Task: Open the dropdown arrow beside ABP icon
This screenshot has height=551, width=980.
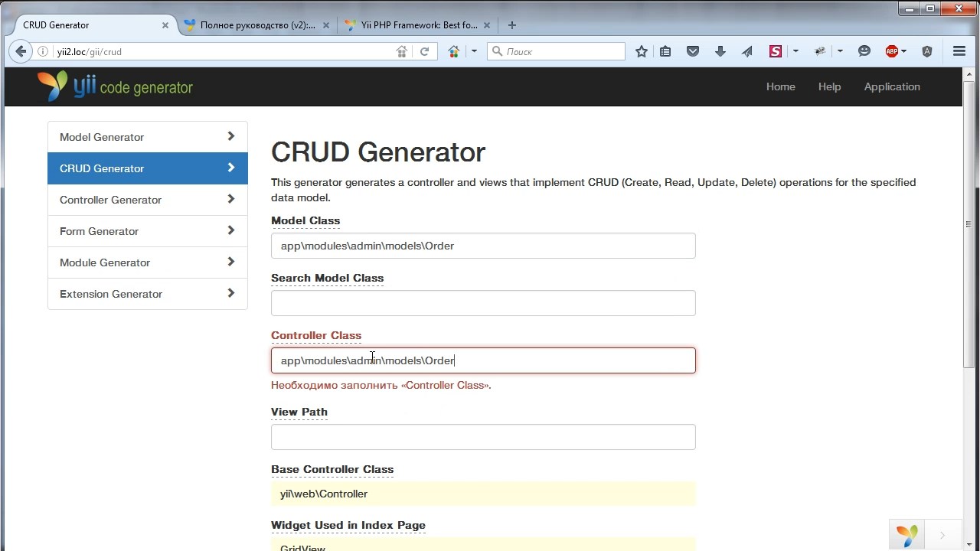Action: (904, 51)
